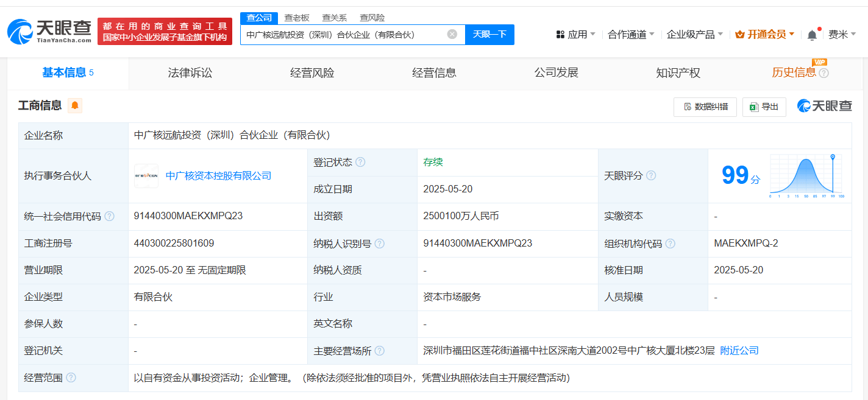Viewport: 868px width, 400px height.
Task: Open the 开通会员 dropdown
Action: (x=765, y=34)
